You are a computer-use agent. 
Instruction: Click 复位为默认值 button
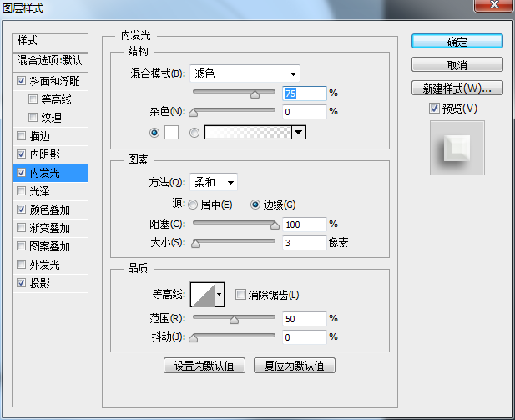pos(295,366)
